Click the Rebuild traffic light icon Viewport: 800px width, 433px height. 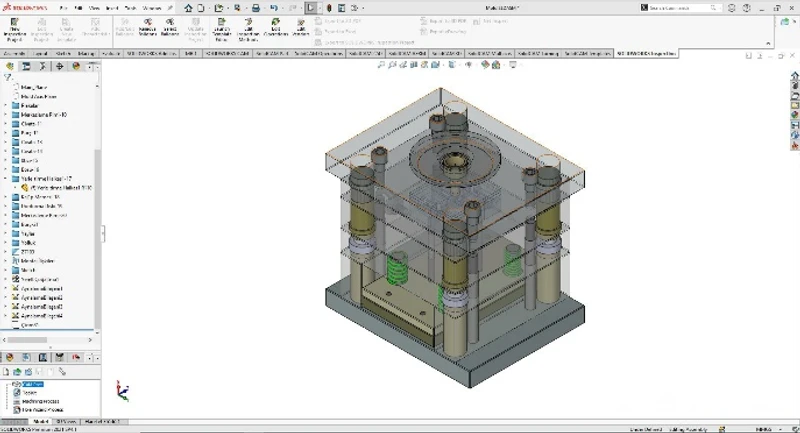click(329, 8)
